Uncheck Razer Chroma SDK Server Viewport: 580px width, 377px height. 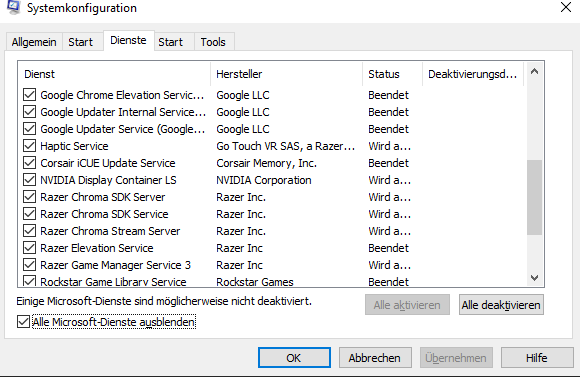tap(30, 197)
